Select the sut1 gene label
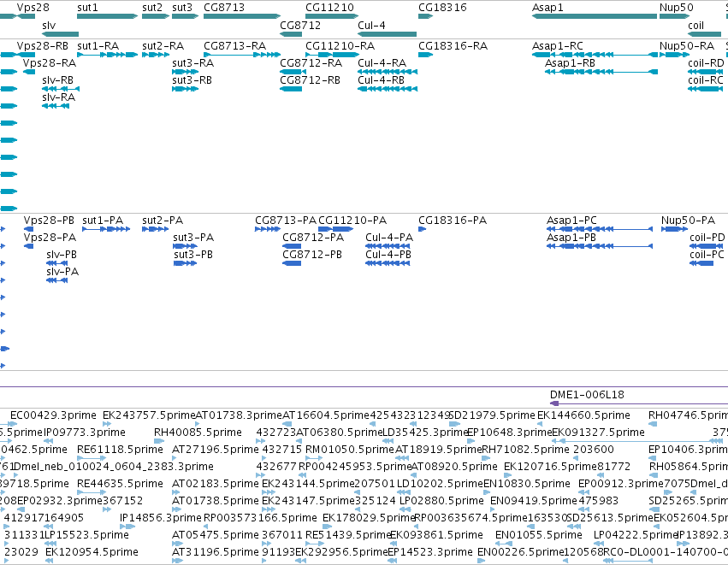The image size is (728, 565). coord(87,8)
